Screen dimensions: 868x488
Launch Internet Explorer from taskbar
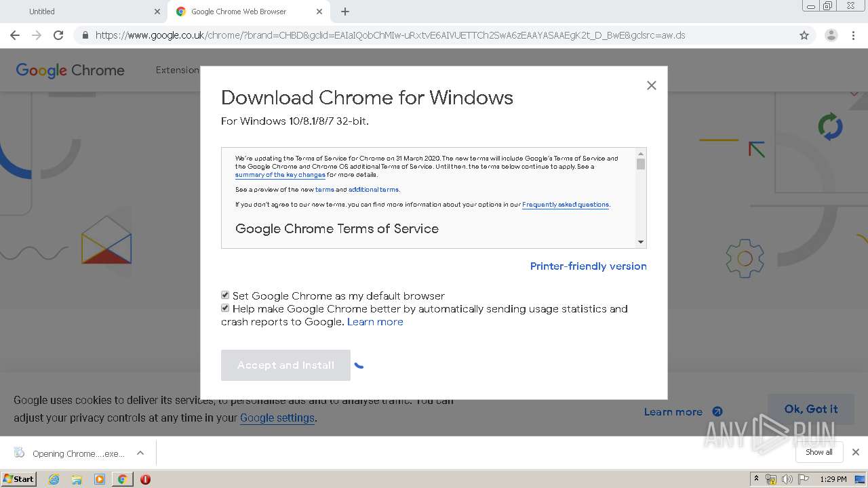point(54,479)
